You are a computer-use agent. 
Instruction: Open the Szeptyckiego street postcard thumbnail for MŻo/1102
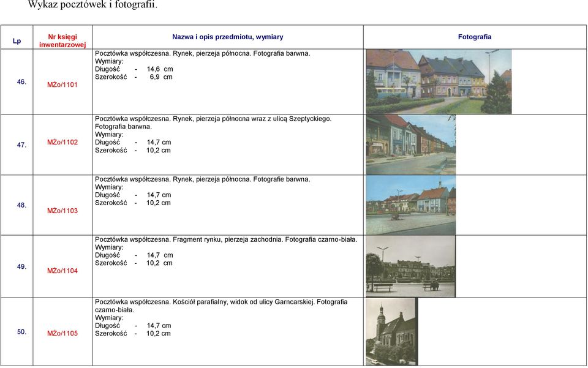click(411, 145)
